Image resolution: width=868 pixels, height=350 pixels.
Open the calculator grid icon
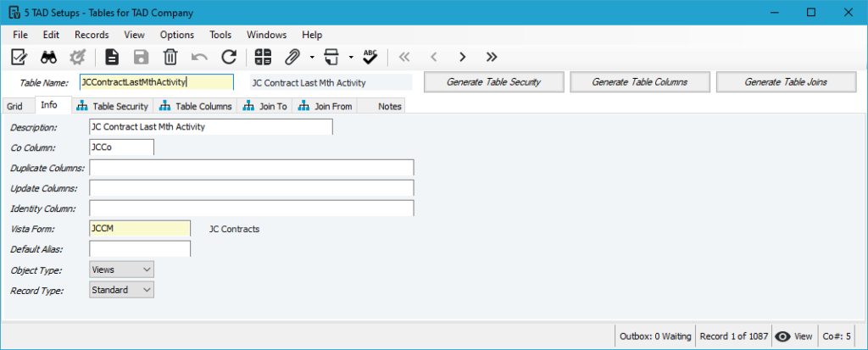coord(263,57)
